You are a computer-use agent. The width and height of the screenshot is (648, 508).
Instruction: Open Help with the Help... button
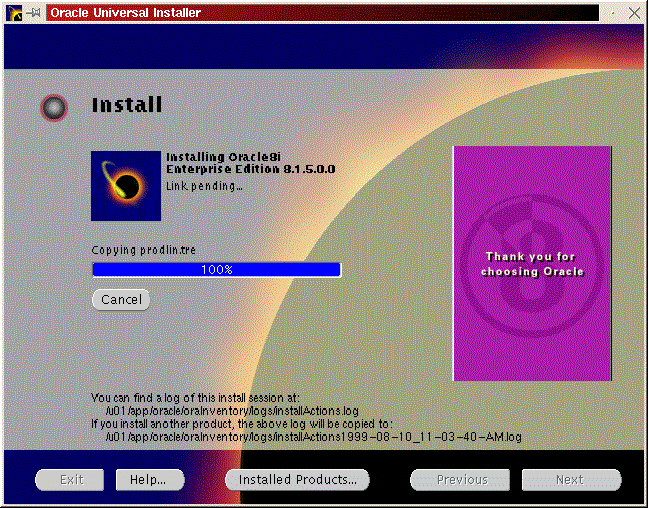149,480
